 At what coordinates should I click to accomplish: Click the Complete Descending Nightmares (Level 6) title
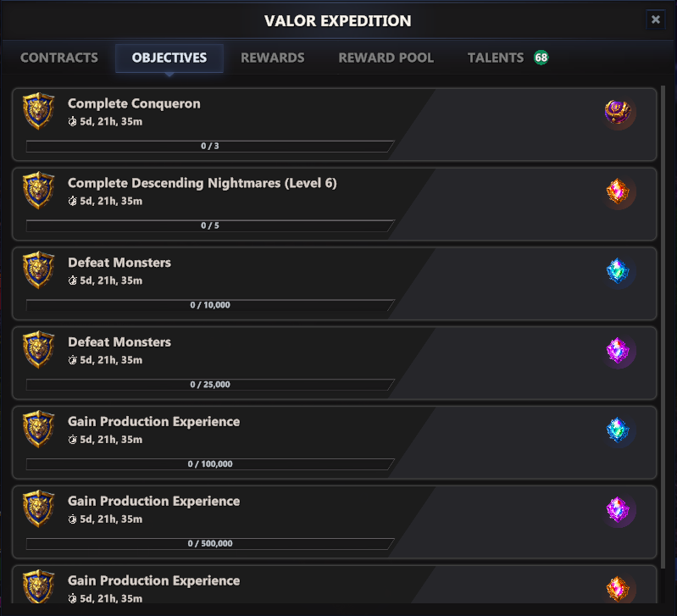pyautogui.click(x=202, y=183)
